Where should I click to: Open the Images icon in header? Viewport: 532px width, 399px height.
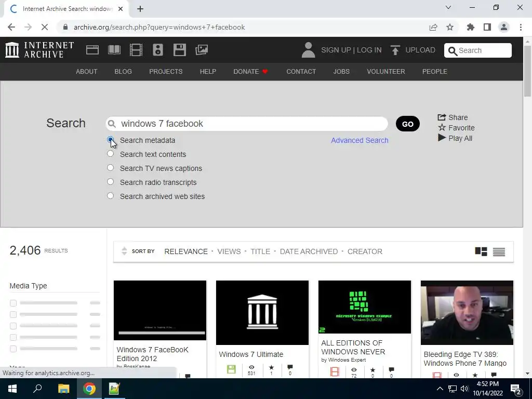[x=202, y=50]
